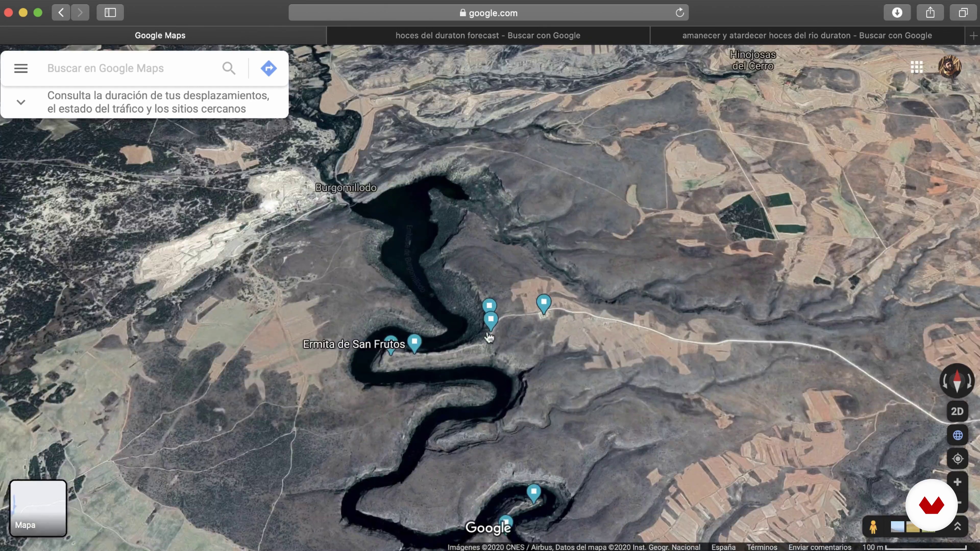Click the magnifier search icon
The image size is (980, 551).
pyautogui.click(x=229, y=68)
